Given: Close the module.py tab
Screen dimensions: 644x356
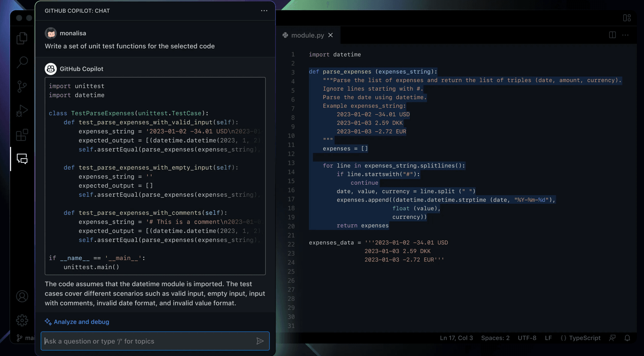Looking at the screenshot, I should [x=330, y=35].
